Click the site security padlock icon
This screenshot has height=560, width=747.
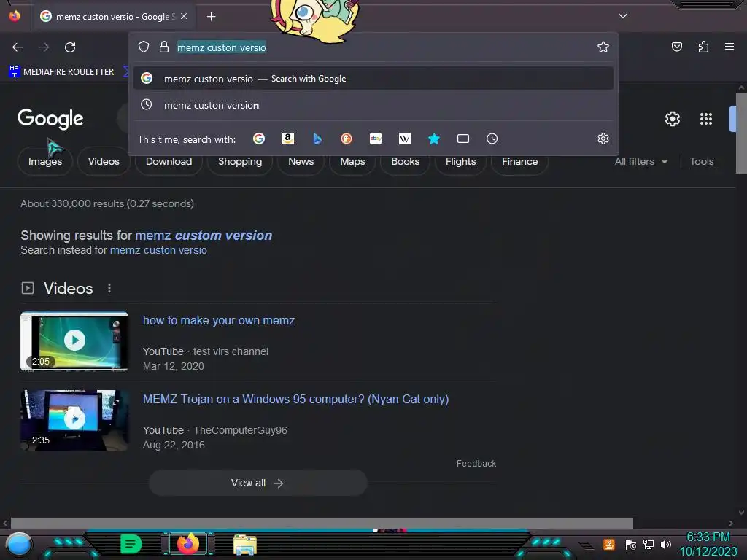point(164,47)
